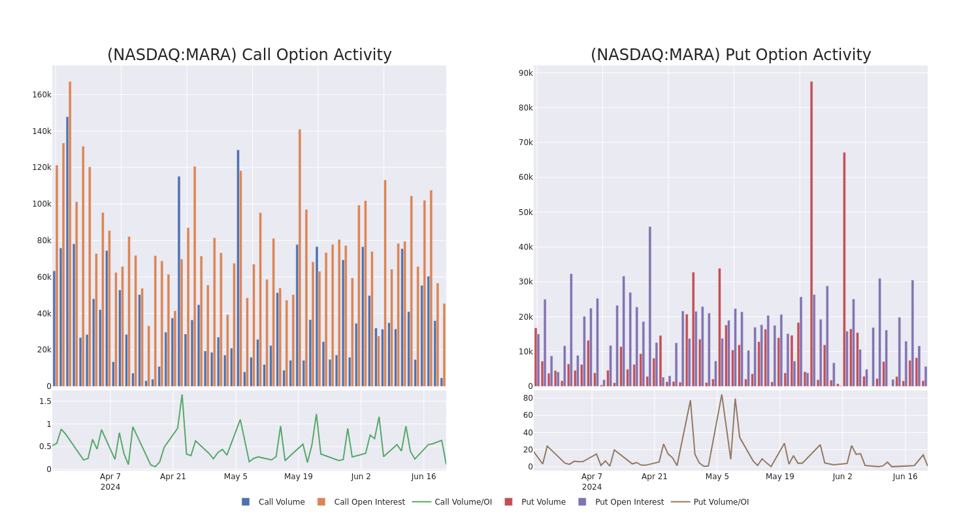Click the Apr 21 date label under call chart
The height and width of the screenshot is (523, 980).
point(173,477)
